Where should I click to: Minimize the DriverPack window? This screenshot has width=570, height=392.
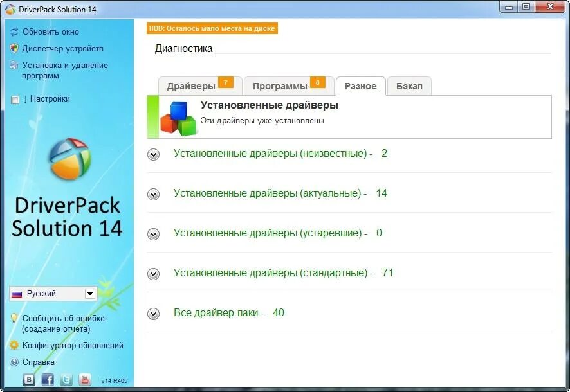click(x=509, y=7)
